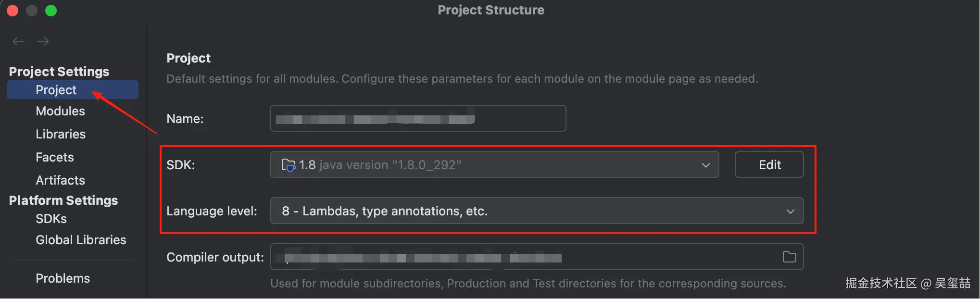Click the back navigation arrow
Viewport: 980px width, 299px height.
[18, 41]
